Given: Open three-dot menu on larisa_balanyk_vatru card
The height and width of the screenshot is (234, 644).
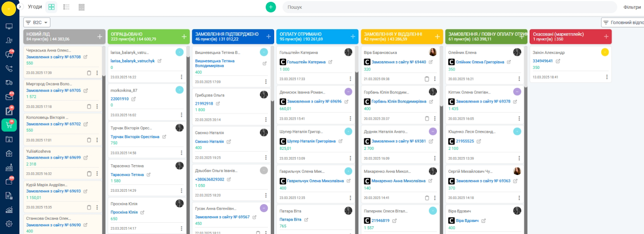Looking at the screenshot, I should 182,77.
